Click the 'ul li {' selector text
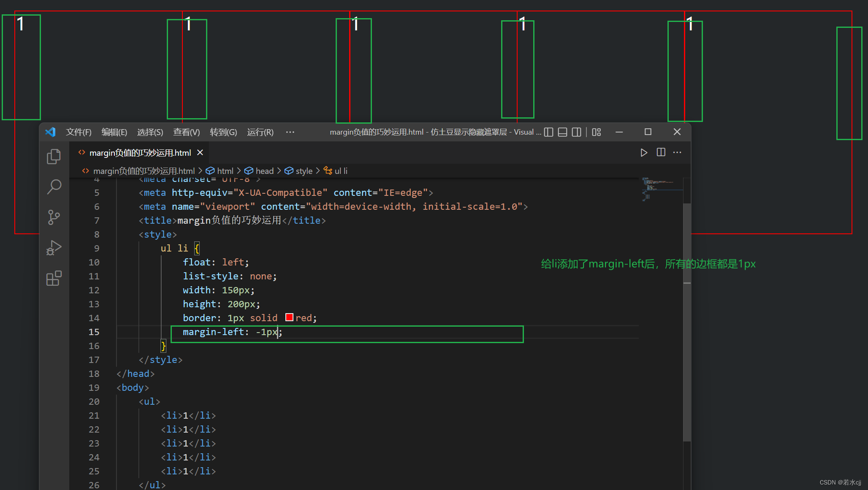The width and height of the screenshot is (868, 490). (x=180, y=249)
